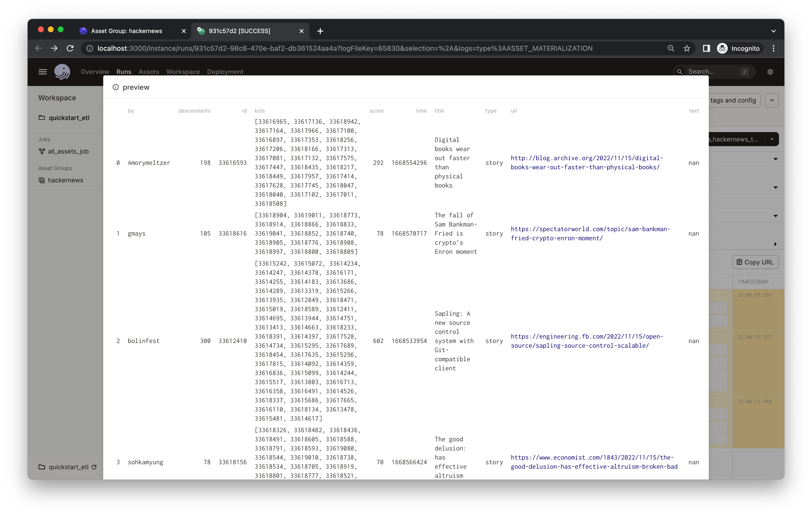812x516 pixels.
Task: Click Copy URL button
Action: tap(755, 262)
